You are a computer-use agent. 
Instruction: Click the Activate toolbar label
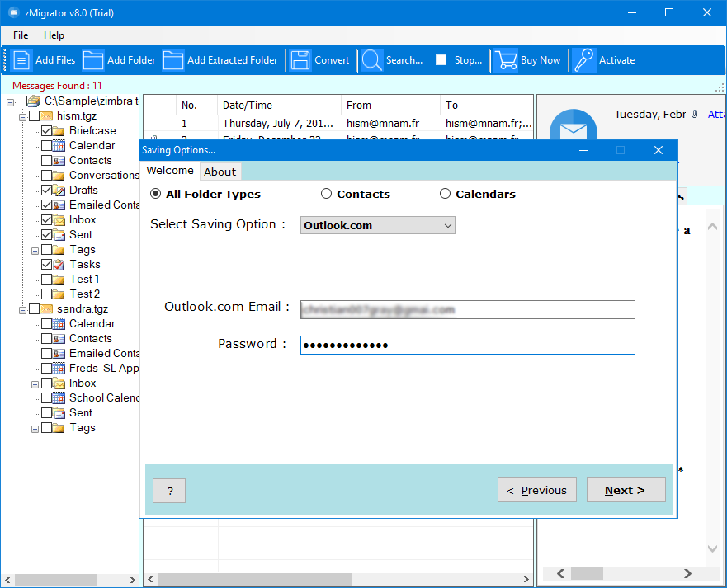616,60
